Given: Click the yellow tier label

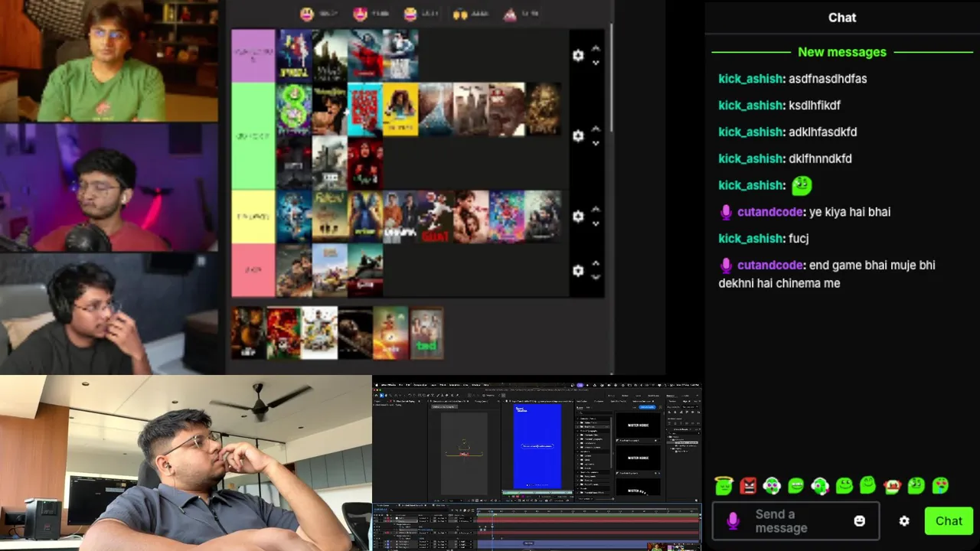Looking at the screenshot, I should 253,217.
